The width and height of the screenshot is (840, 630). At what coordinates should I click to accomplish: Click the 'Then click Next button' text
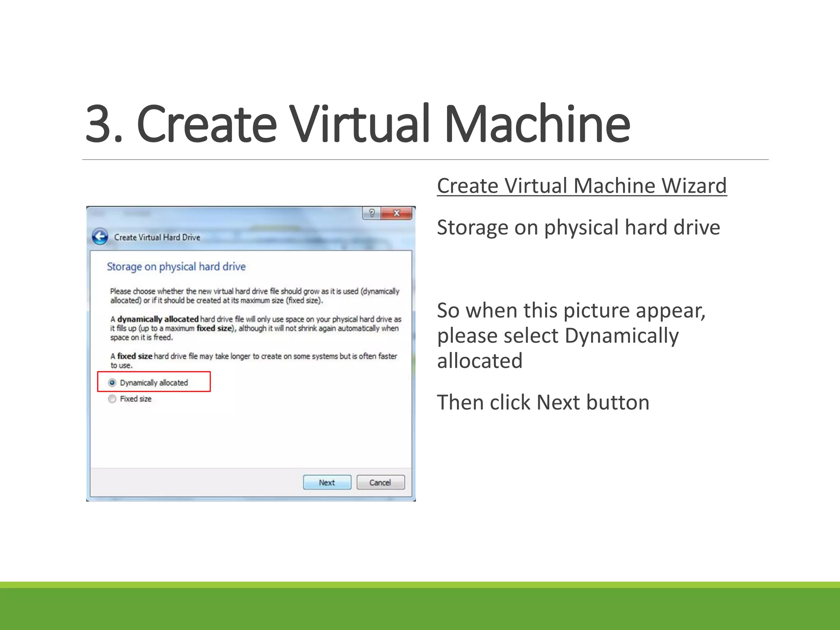click(543, 402)
